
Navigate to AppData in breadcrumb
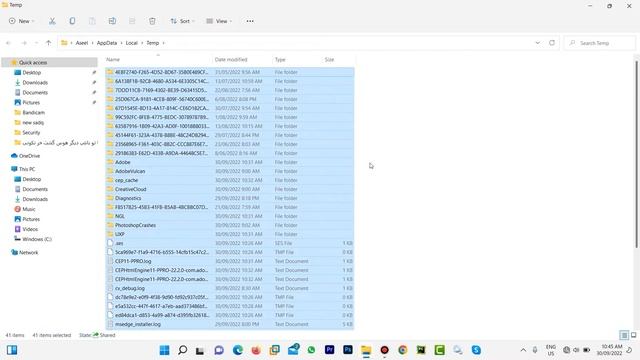[x=107, y=43]
